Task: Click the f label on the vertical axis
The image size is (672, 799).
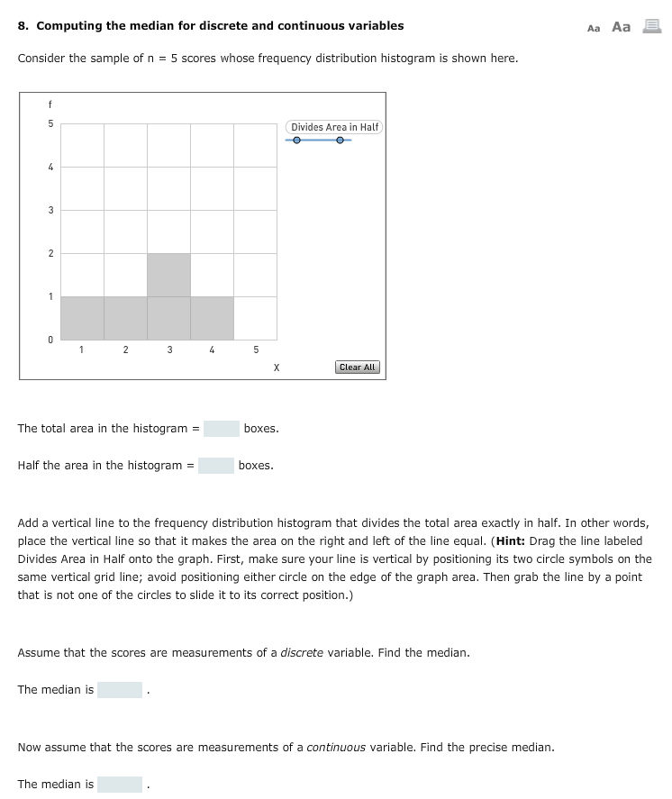Action: [51, 105]
